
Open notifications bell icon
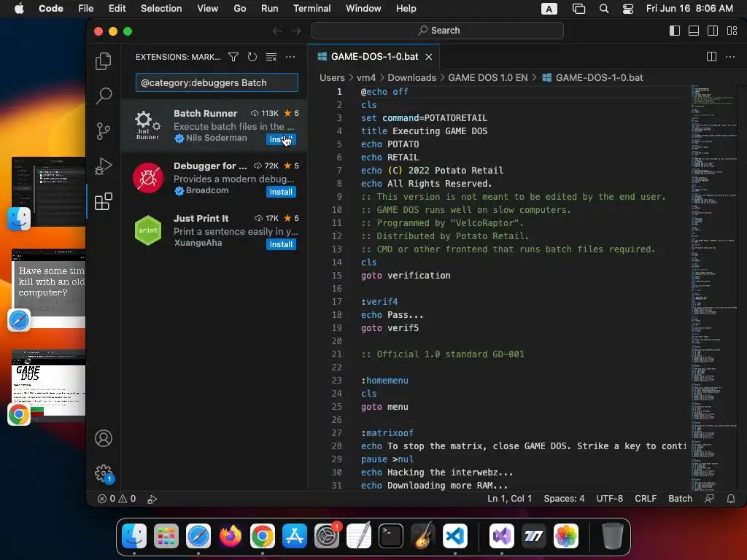(730, 499)
